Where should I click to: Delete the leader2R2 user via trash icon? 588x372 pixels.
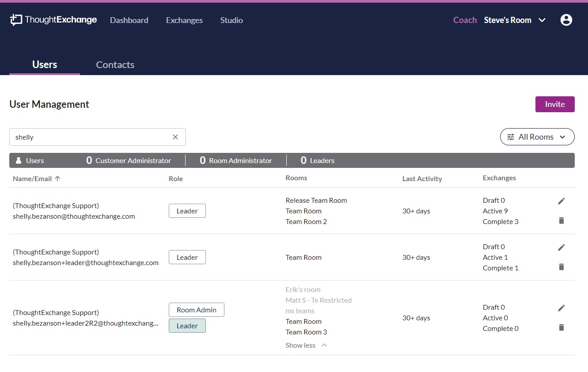[561, 327]
